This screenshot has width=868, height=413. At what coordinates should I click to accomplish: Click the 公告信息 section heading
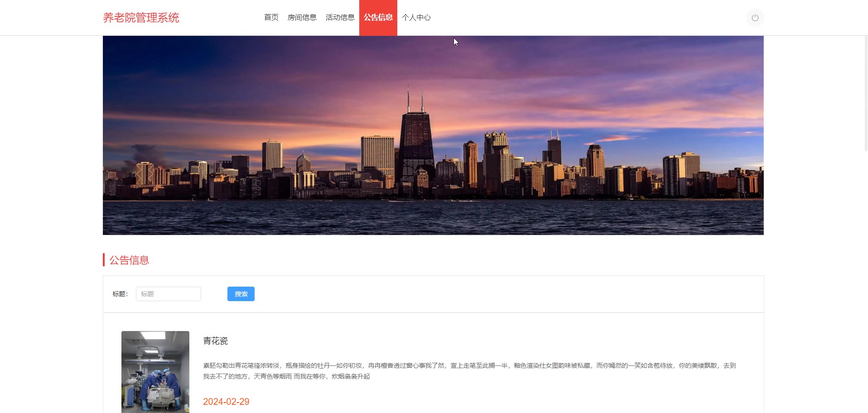coord(129,260)
